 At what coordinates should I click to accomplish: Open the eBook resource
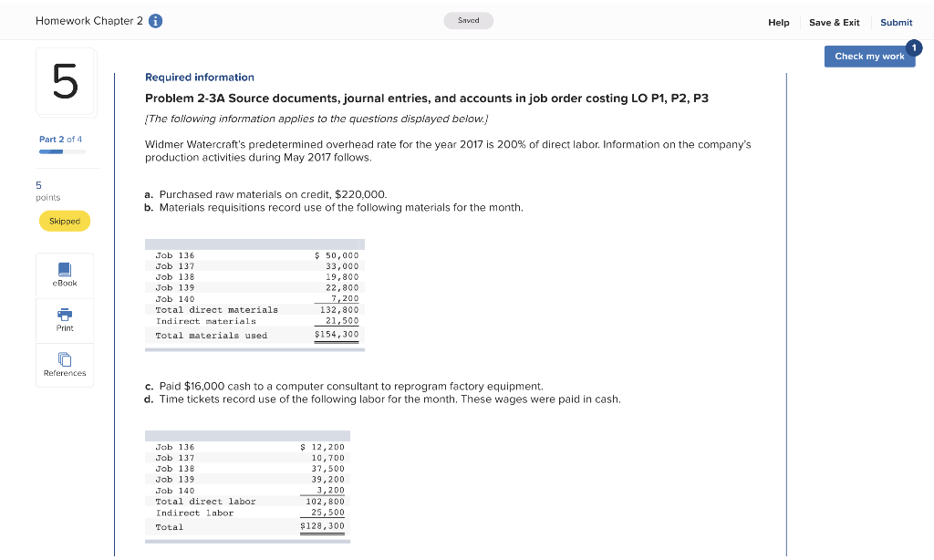click(x=64, y=274)
